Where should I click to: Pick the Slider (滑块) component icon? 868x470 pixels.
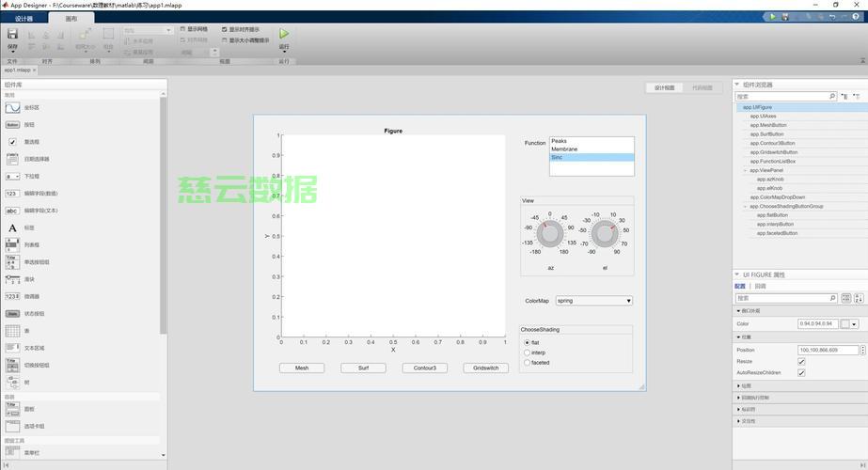coord(13,279)
